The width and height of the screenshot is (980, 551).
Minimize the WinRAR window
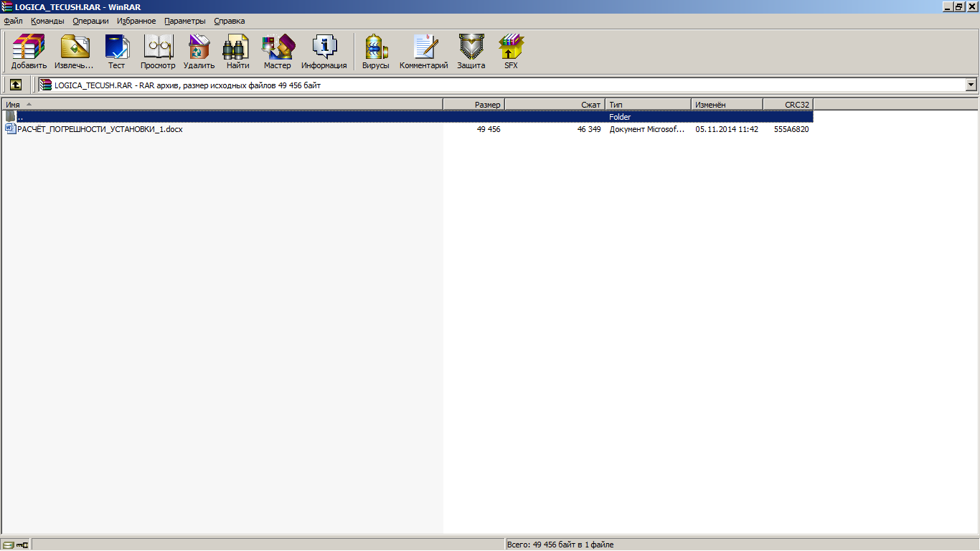[x=947, y=6]
